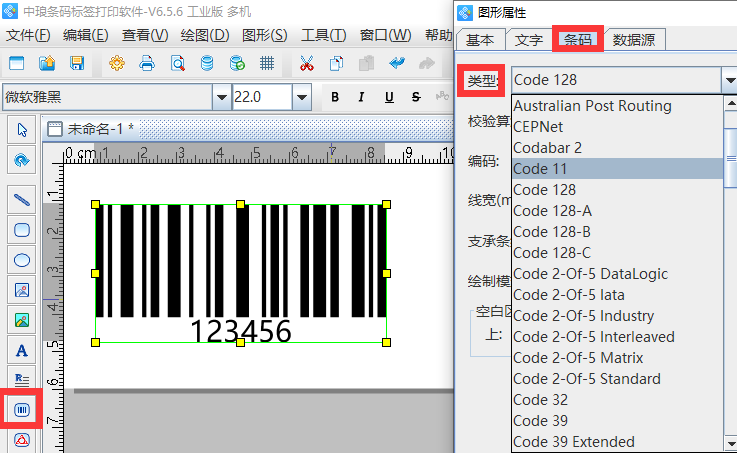The width and height of the screenshot is (737, 453).
Task: Select the barcode drawing tool
Action: [22, 410]
